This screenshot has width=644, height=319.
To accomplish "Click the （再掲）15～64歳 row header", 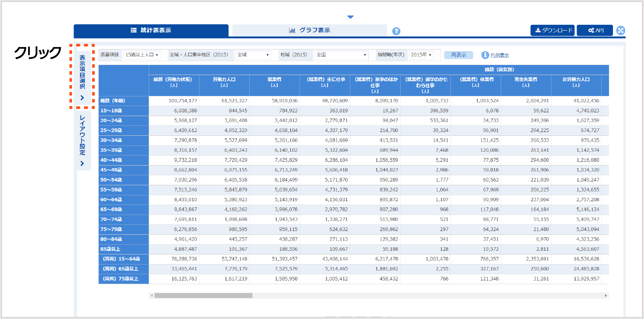I will [x=124, y=259].
